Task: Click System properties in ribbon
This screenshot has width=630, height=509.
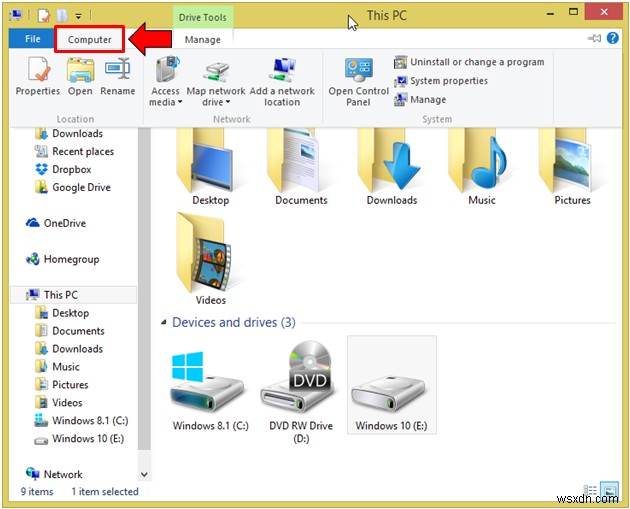Action: point(441,81)
